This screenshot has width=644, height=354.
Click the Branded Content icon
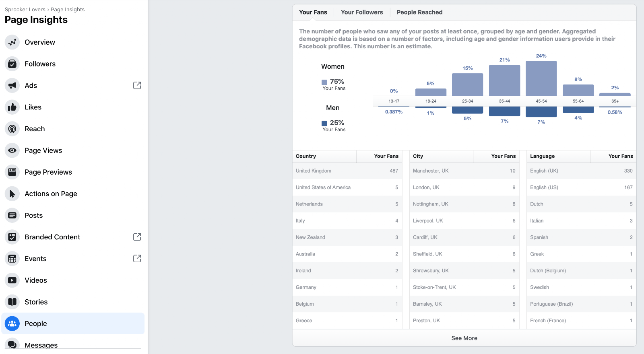click(x=12, y=237)
